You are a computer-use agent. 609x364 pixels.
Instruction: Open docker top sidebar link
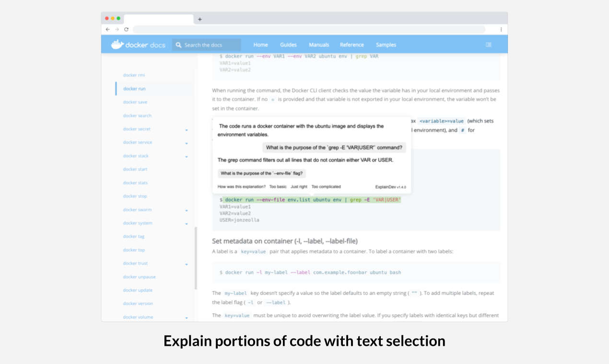[x=134, y=250]
